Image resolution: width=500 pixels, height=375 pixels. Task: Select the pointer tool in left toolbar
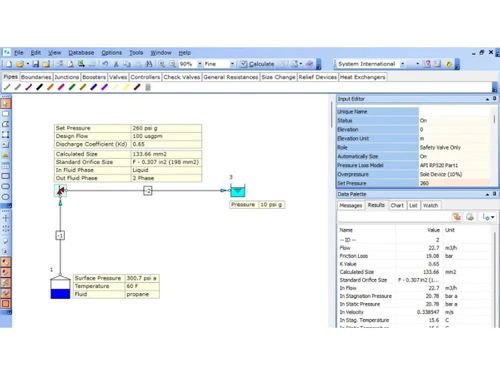pos(6,103)
